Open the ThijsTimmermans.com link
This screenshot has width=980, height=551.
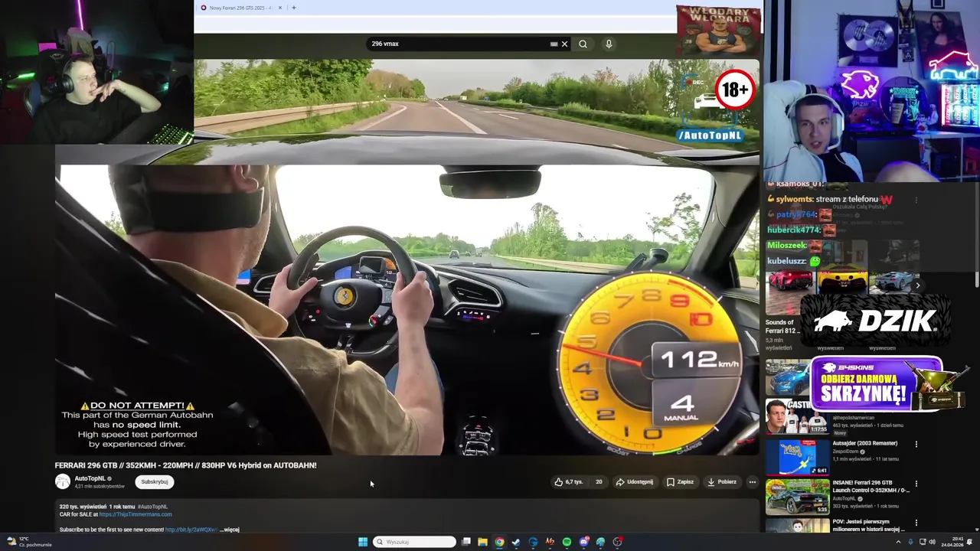coord(136,514)
